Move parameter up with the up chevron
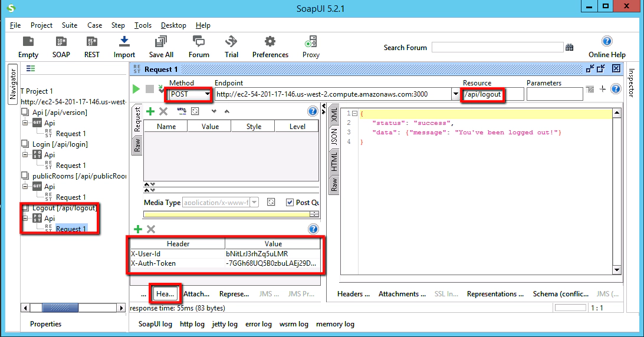The image size is (644, 337). [x=226, y=111]
